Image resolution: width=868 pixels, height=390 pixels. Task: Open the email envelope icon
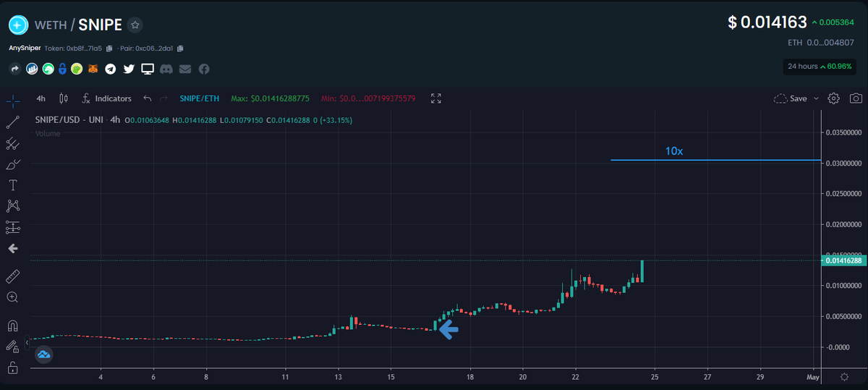[185, 69]
